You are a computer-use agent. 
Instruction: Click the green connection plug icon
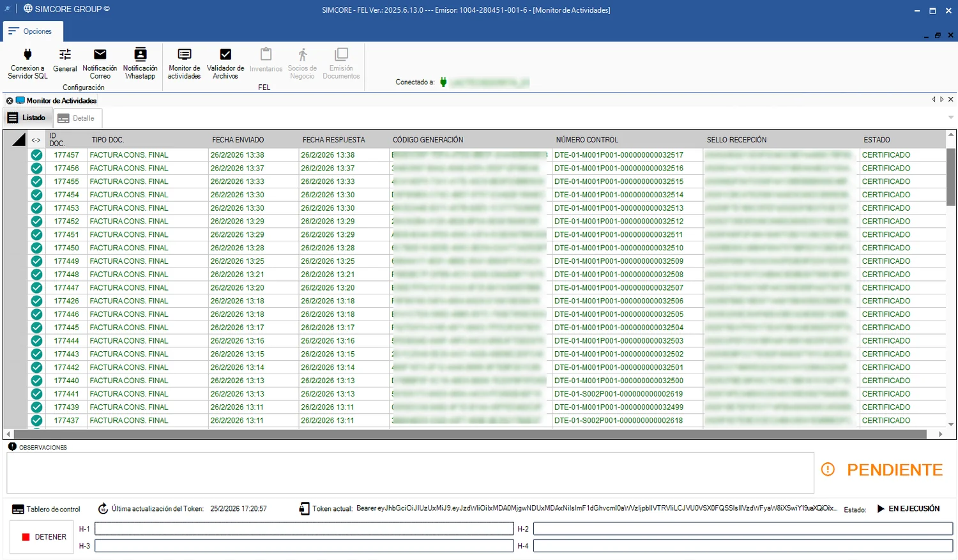click(x=443, y=82)
